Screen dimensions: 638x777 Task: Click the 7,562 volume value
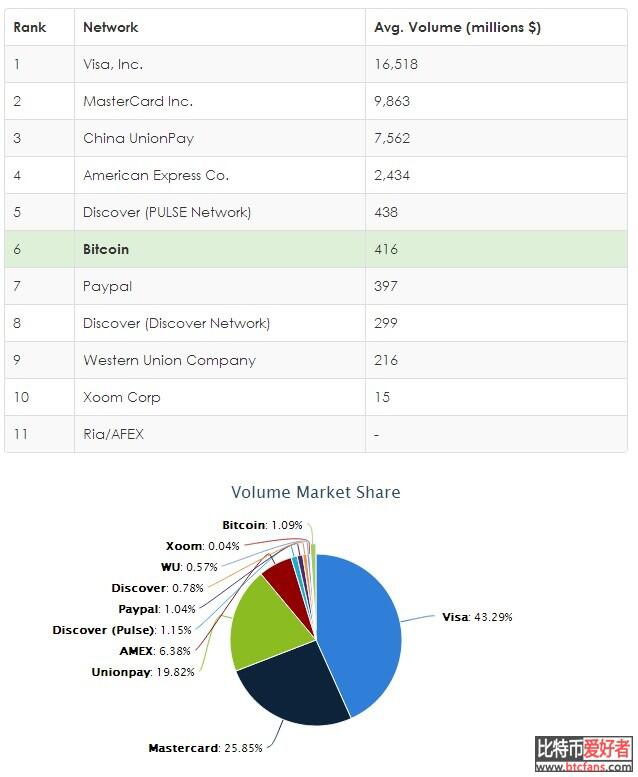pos(392,138)
